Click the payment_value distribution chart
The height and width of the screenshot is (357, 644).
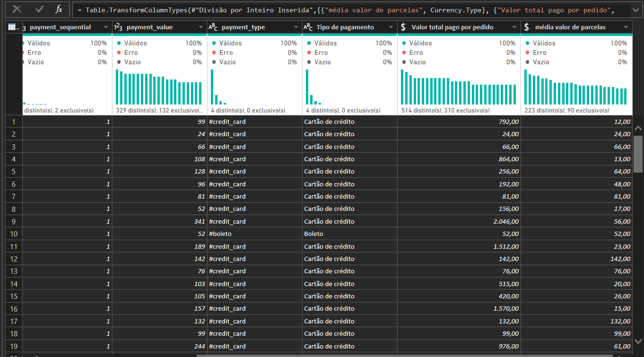pyautogui.click(x=159, y=87)
